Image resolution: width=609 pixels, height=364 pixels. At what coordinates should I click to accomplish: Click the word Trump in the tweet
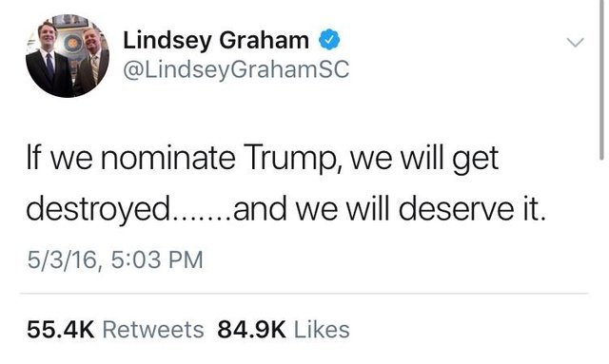290,158
